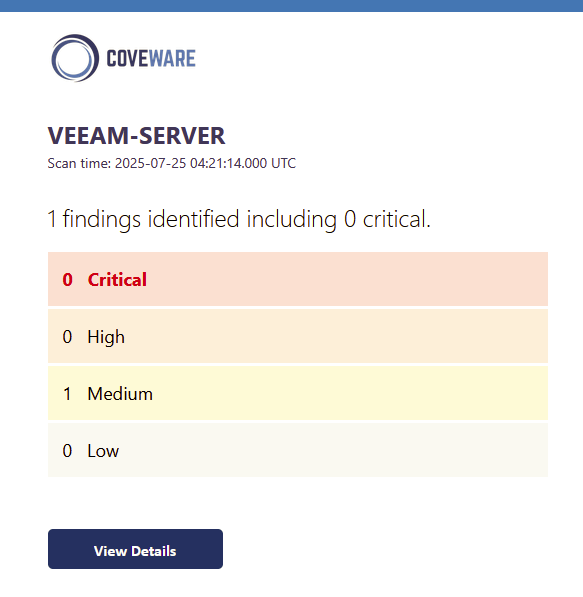Select the High severity row
Image resolution: width=583 pixels, height=597 pixels.
click(x=298, y=336)
